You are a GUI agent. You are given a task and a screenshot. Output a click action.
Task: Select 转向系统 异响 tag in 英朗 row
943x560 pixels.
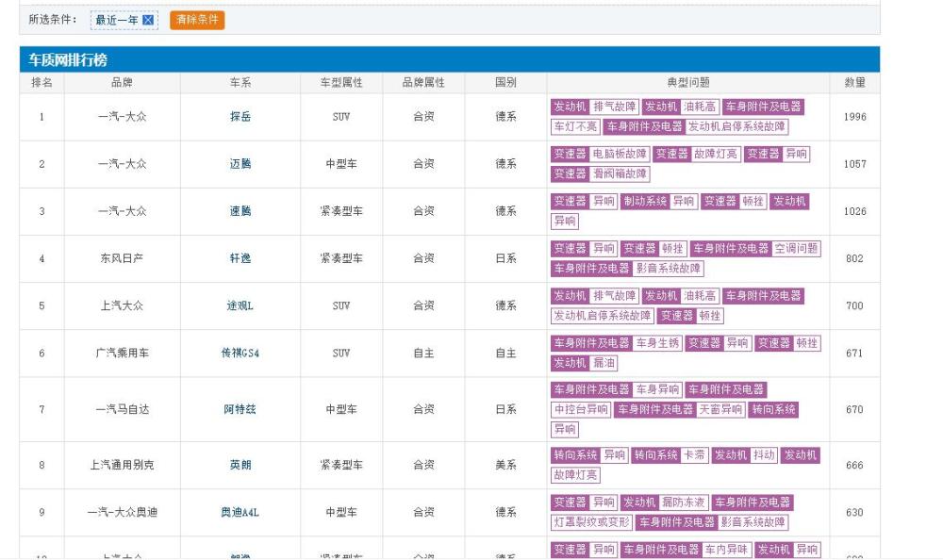click(589, 455)
